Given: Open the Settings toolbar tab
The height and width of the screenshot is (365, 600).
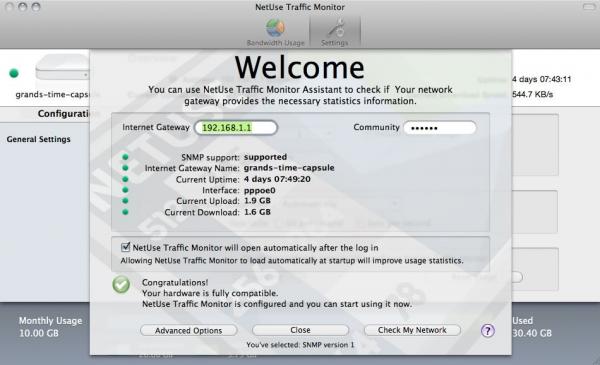Looking at the screenshot, I should tap(335, 33).
